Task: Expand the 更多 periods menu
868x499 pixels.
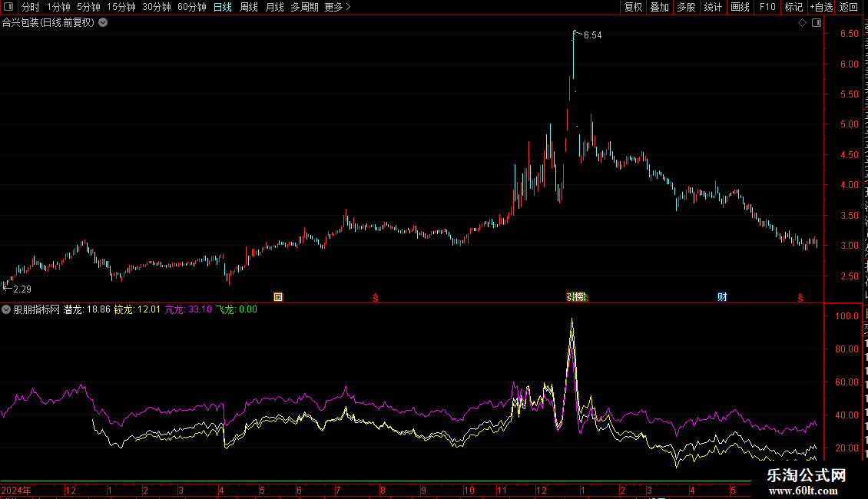Action: coord(337,7)
